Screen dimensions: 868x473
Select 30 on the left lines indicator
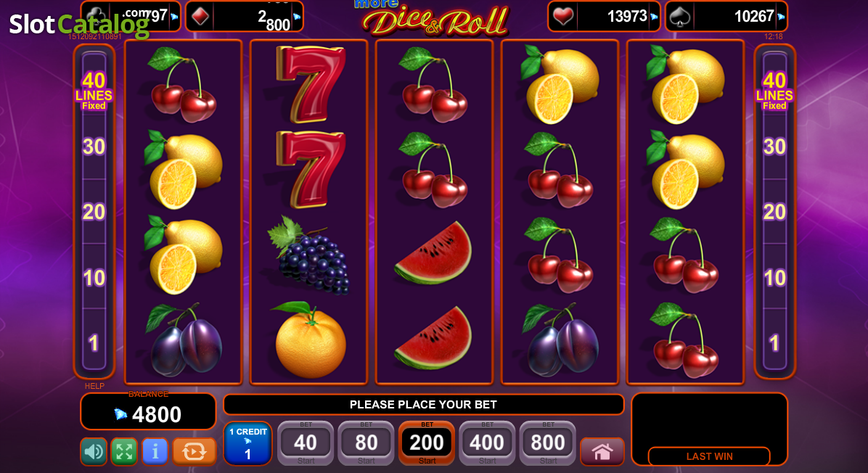(x=94, y=147)
